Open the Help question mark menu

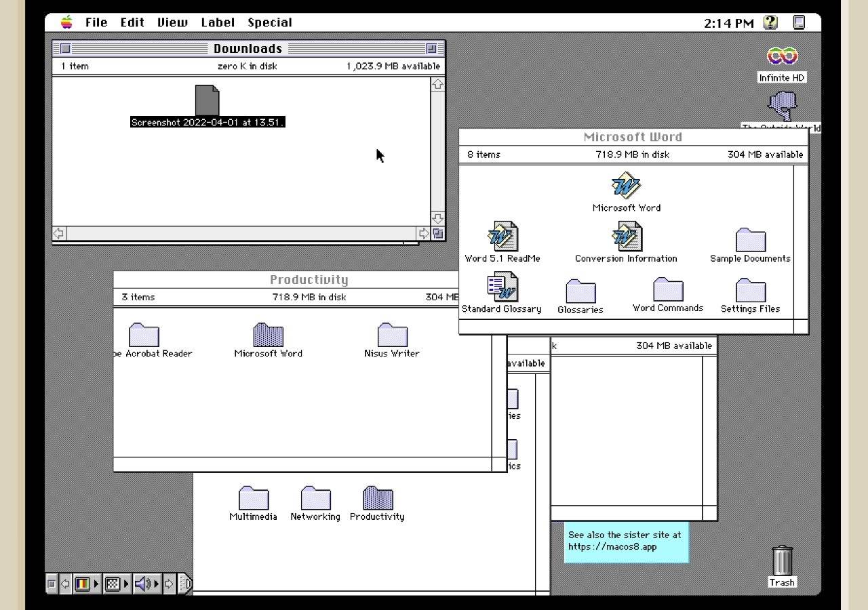770,22
